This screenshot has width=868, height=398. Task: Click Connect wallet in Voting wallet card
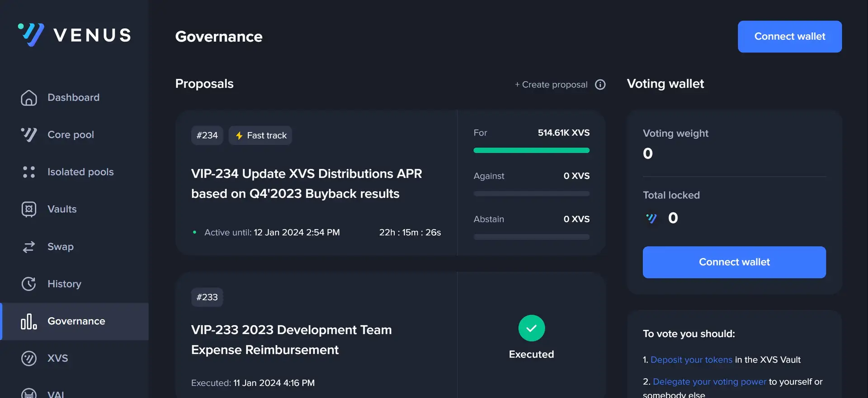pyautogui.click(x=734, y=262)
